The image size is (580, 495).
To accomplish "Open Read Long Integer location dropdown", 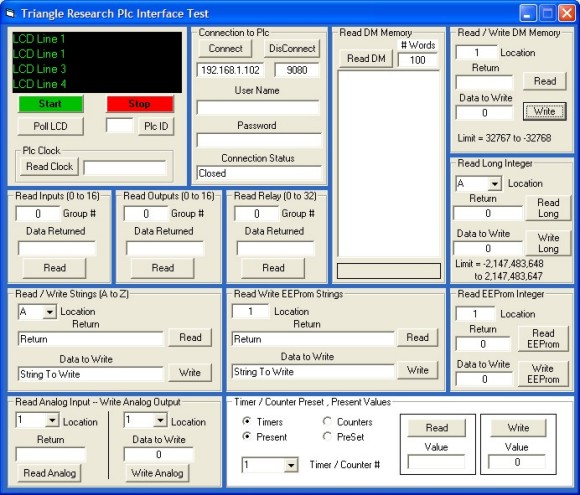I will [494, 183].
